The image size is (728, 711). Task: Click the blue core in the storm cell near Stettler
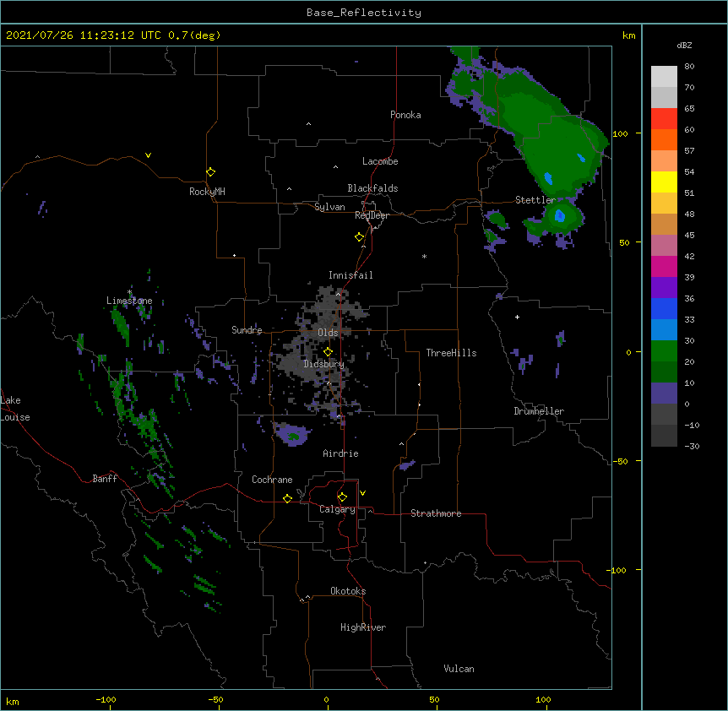(x=559, y=215)
